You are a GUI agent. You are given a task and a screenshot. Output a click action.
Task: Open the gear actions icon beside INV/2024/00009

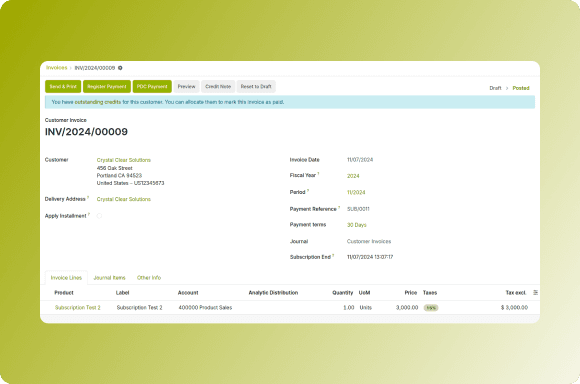click(x=120, y=68)
